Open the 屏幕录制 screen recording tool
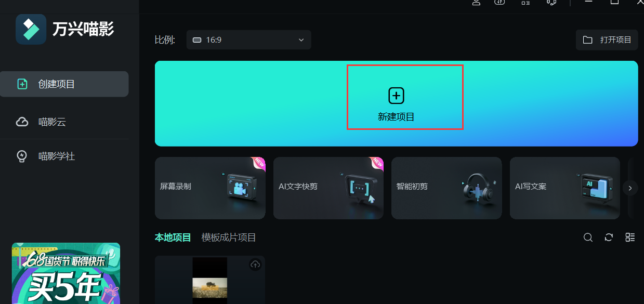This screenshot has height=304, width=644. [x=210, y=188]
